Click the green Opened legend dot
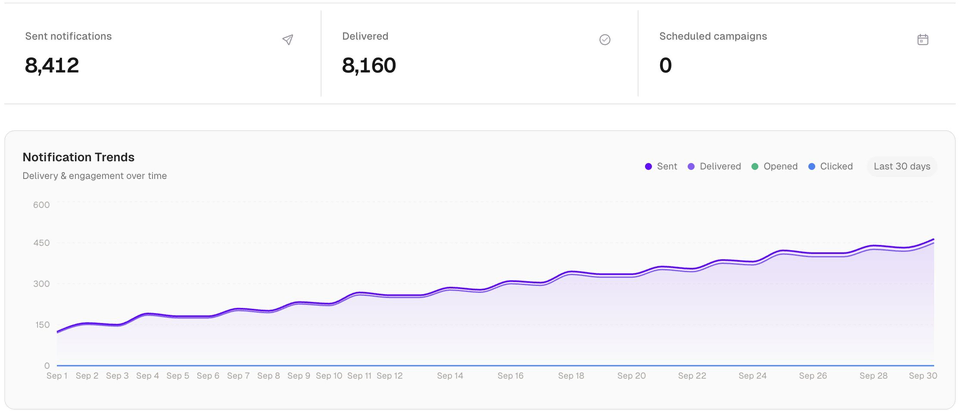The height and width of the screenshot is (414, 960). click(755, 167)
